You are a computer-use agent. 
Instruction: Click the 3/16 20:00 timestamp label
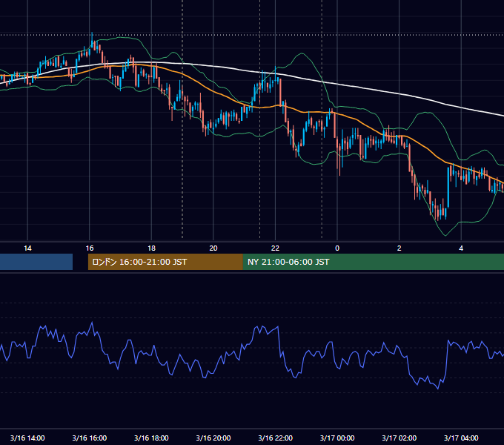(x=213, y=438)
